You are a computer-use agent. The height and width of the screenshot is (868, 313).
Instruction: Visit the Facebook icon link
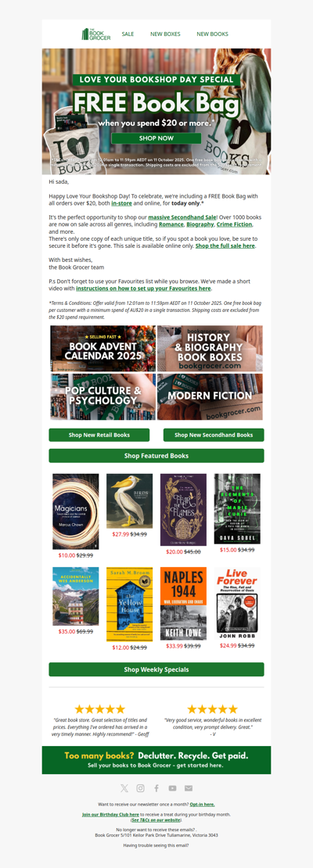pos(156,788)
